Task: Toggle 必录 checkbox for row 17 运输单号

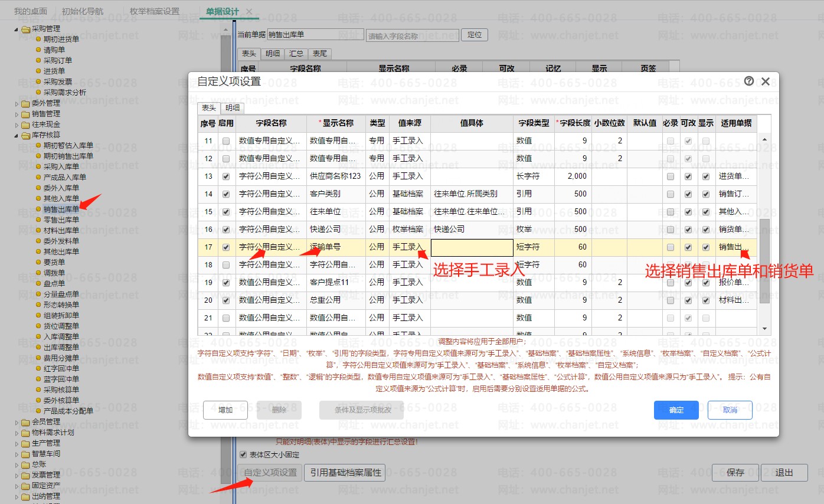Action: 671,247
